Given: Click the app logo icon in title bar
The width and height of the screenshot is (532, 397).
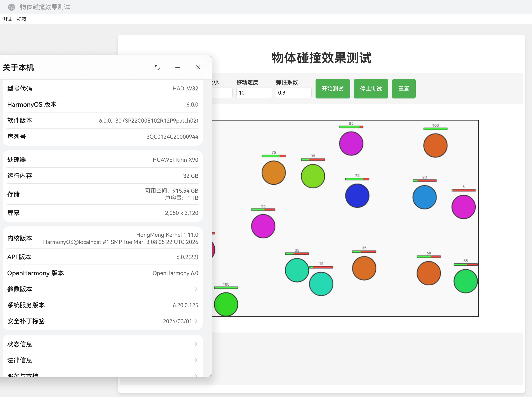Looking at the screenshot, I should (11, 7).
